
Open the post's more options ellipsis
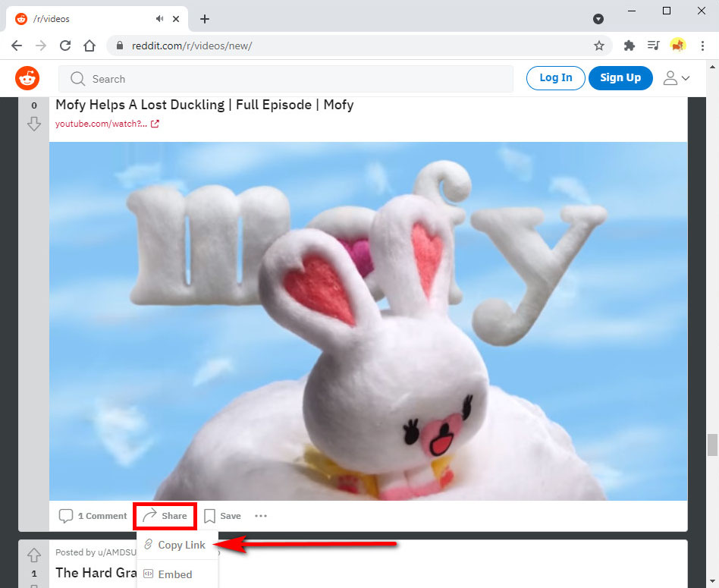[x=260, y=516]
